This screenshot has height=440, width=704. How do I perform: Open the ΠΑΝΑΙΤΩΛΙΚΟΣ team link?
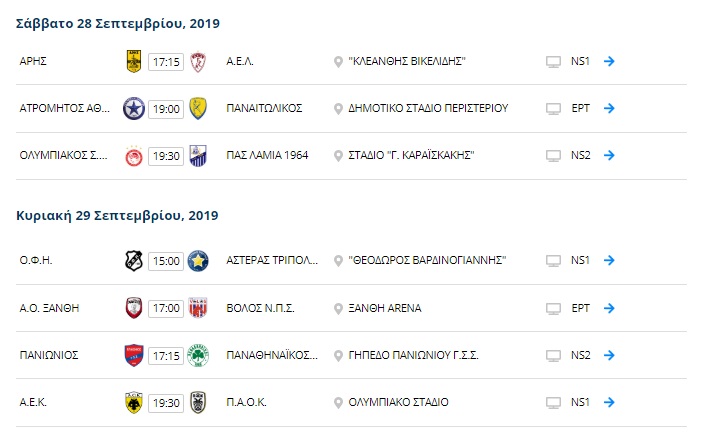point(264,108)
